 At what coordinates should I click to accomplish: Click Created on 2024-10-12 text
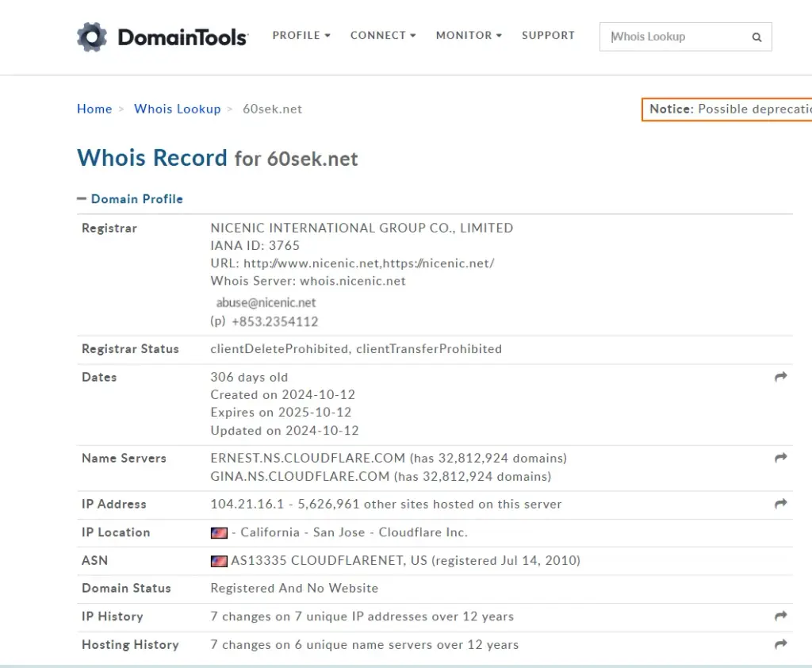pyautogui.click(x=283, y=395)
